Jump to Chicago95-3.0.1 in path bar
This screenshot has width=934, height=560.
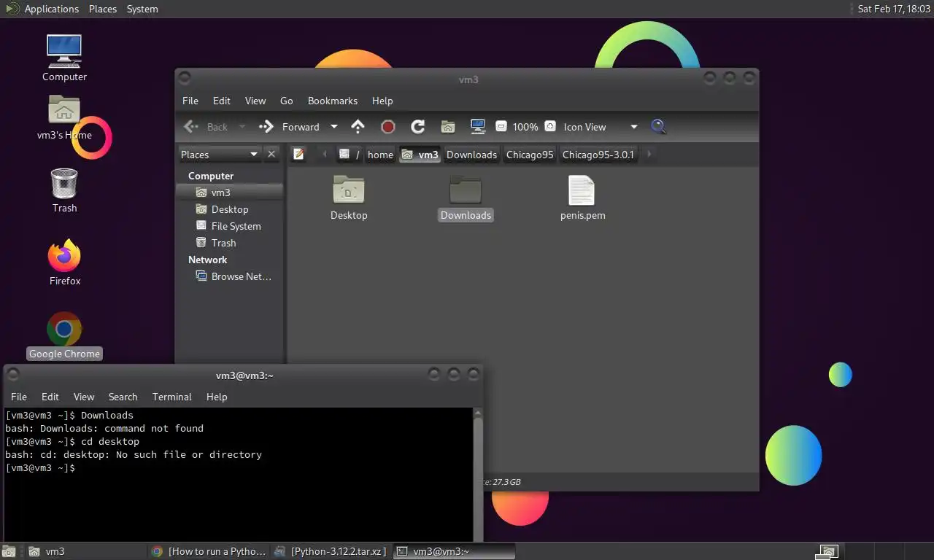[x=598, y=154]
